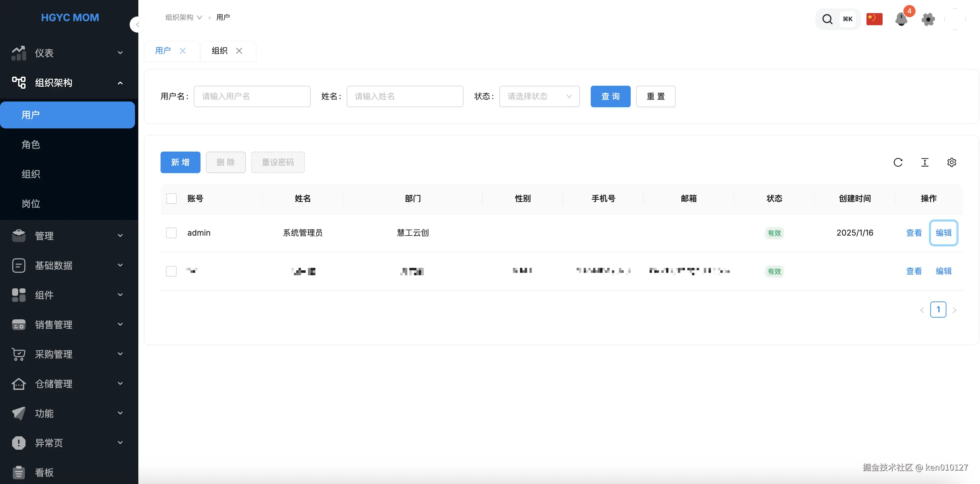
Task: Click 编辑 link on the admin row
Action: [944, 233]
